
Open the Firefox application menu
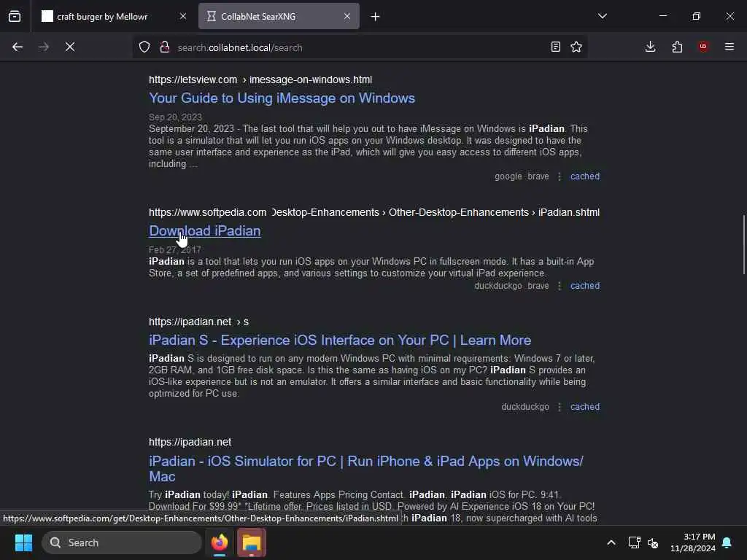pos(729,47)
